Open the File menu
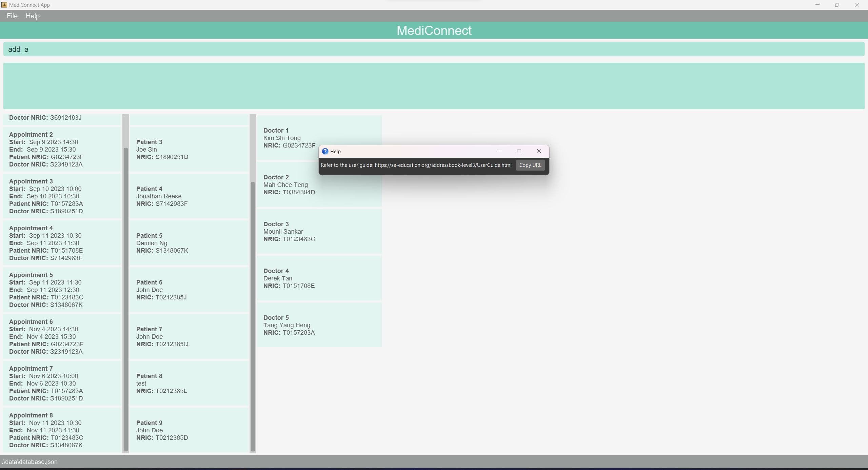868x470 pixels. (x=12, y=16)
